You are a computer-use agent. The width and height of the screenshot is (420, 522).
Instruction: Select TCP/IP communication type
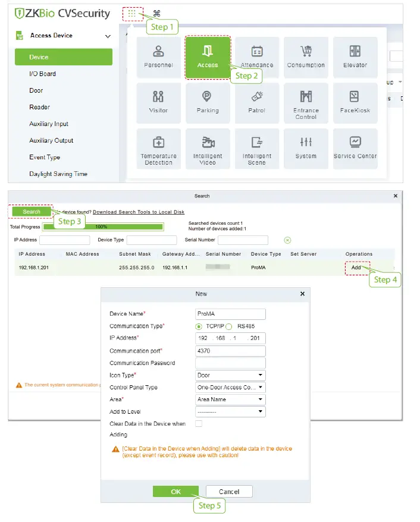click(x=199, y=326)
